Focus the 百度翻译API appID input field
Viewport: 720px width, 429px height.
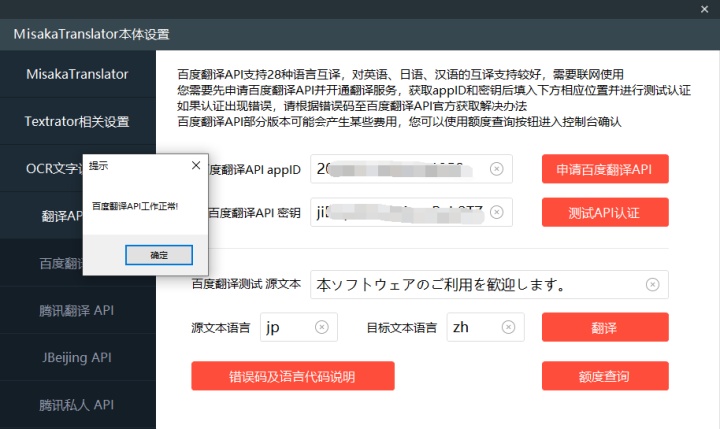pos(411,169)
